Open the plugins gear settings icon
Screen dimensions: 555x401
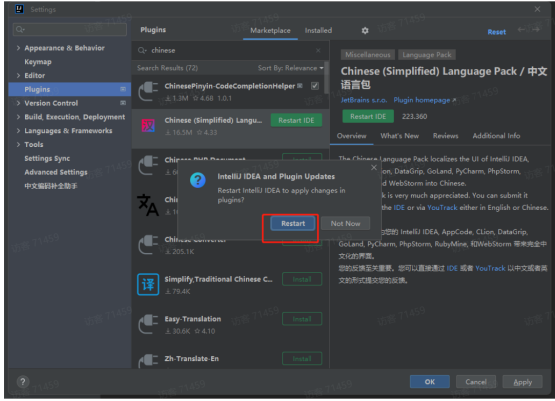coord(365,31)
